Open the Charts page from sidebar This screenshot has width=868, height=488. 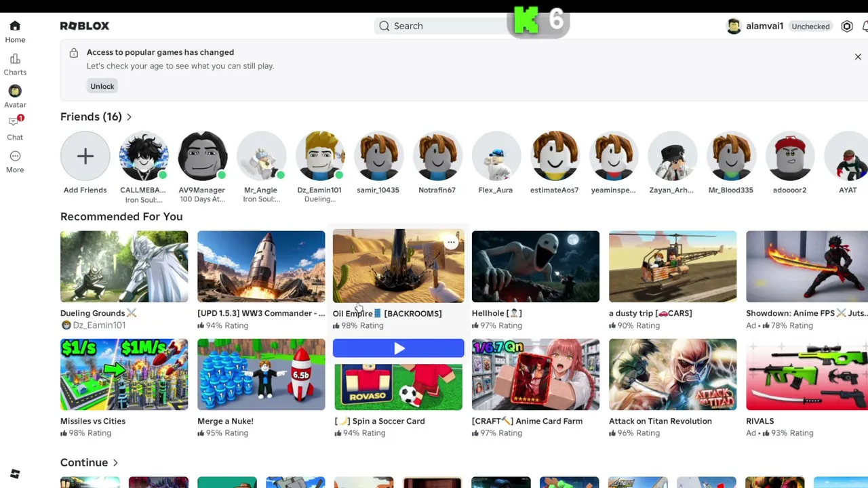click(x=15, y=64)
